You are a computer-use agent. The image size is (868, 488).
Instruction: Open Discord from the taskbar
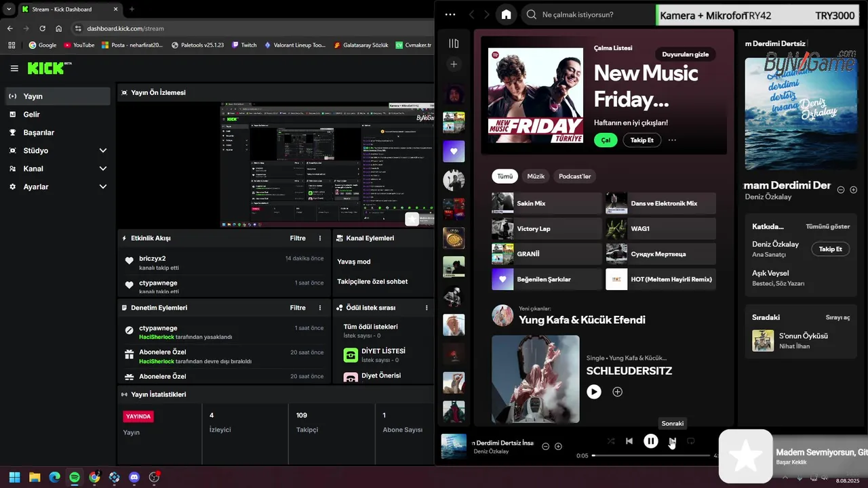coord(134,477)
